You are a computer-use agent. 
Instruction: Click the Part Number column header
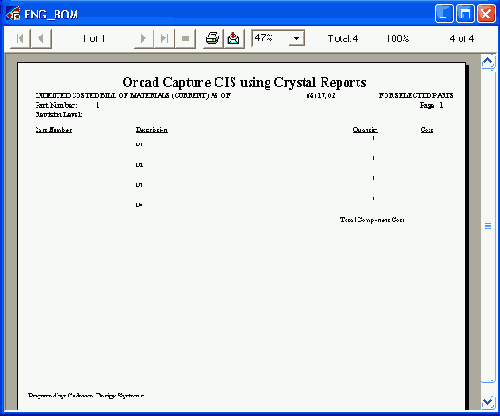(x=54, y=130)
